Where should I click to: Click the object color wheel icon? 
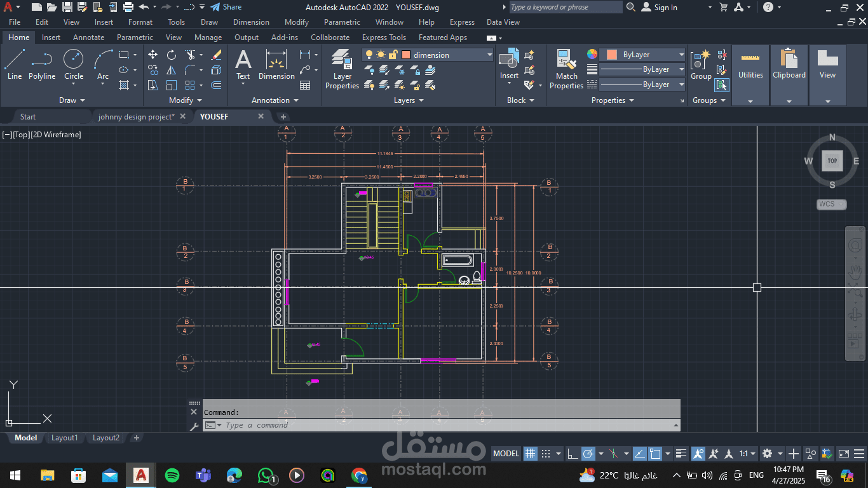592,55
